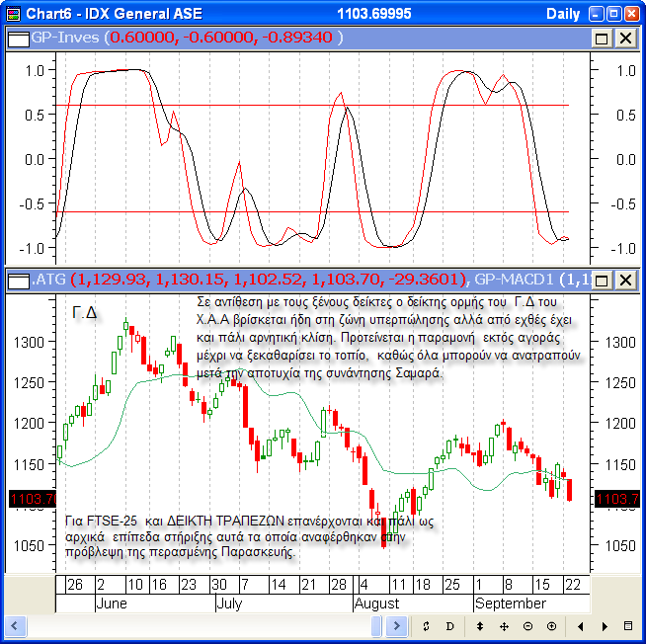Image resolution: width=646 pixels, height=644 pixels.
Task: Click the GP-MACD1 label in price pane title
Action: tap(514, 280)
